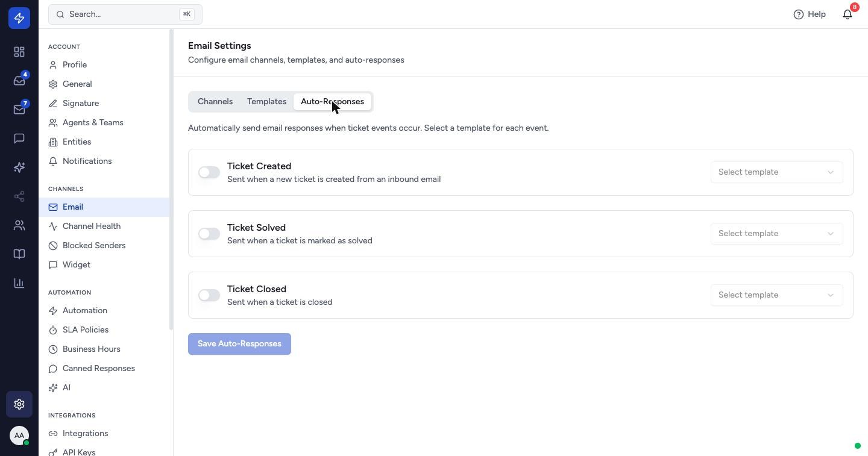The width and height of the screenshot is (868, 456).
Task: Click the General gear icon in sidebar
Action: (53, 84)
